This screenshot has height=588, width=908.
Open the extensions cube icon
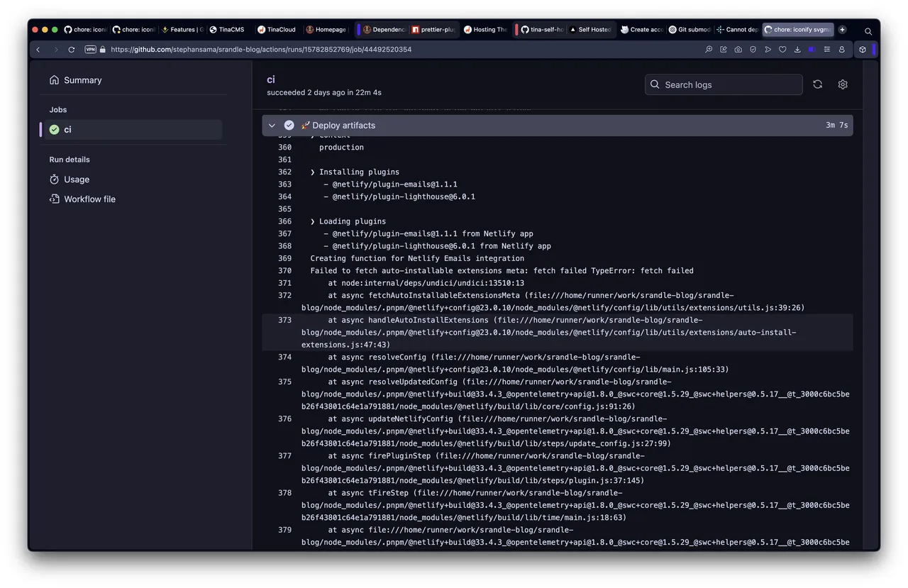[x=863, y=50]
